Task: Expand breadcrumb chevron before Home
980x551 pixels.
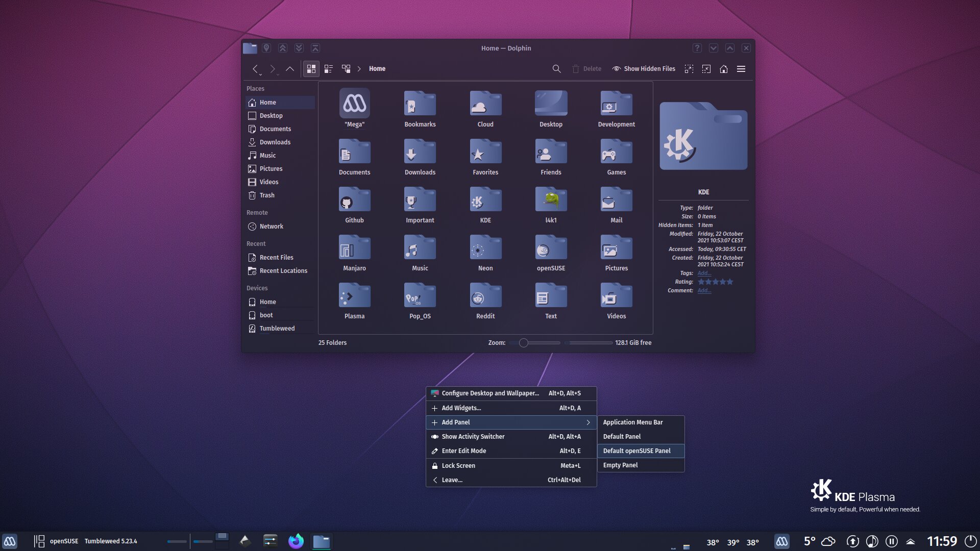Action: 359,69
